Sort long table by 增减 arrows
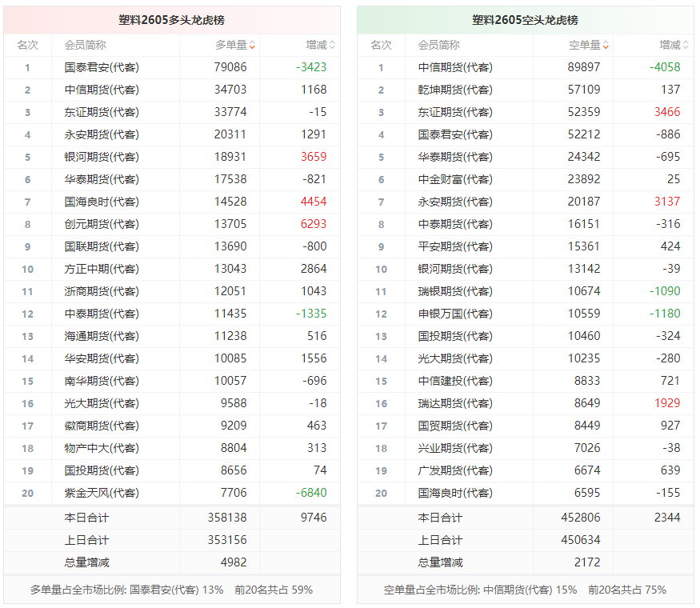The image size is (700, 608). click(332, 45)
